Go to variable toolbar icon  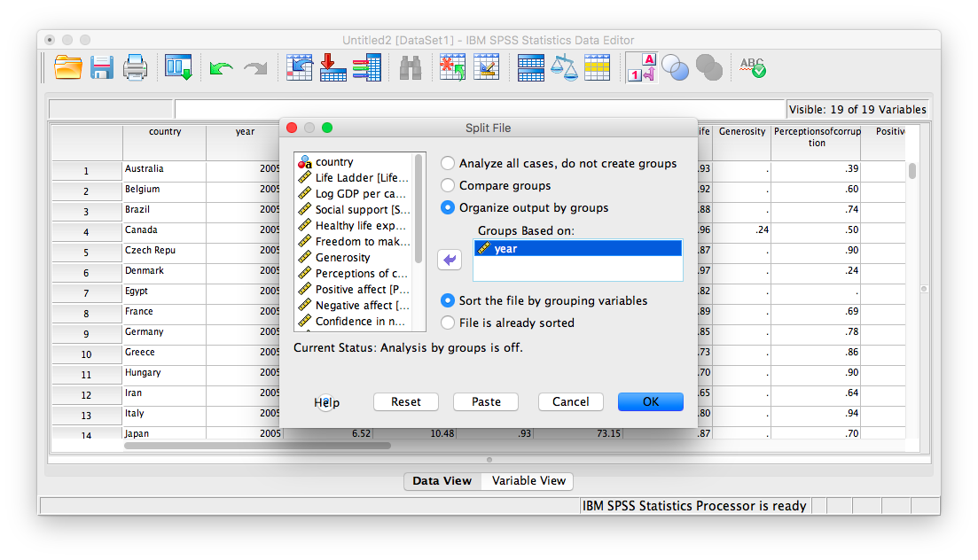tap(333, 67)
